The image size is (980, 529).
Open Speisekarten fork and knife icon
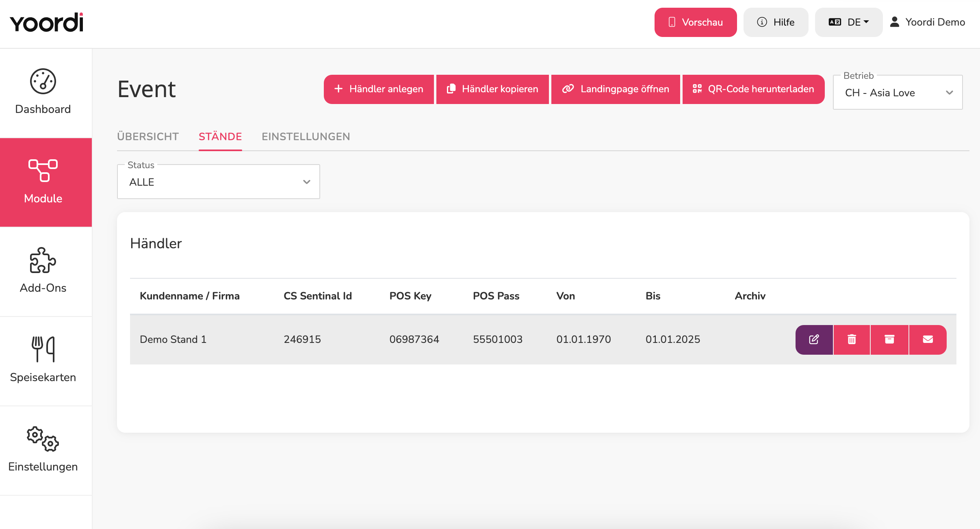pyautogui.click(x=43, y=349)
